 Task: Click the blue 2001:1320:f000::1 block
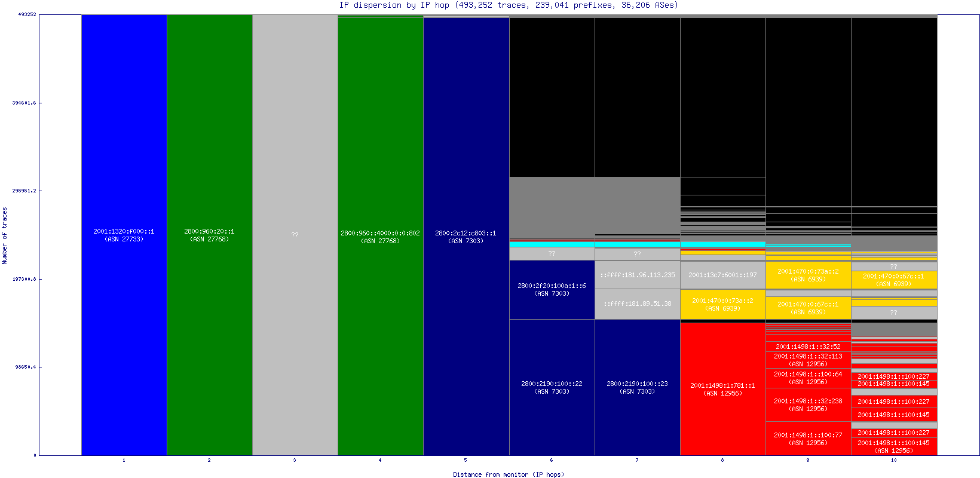pyautogui.click(x=124, y=235)
